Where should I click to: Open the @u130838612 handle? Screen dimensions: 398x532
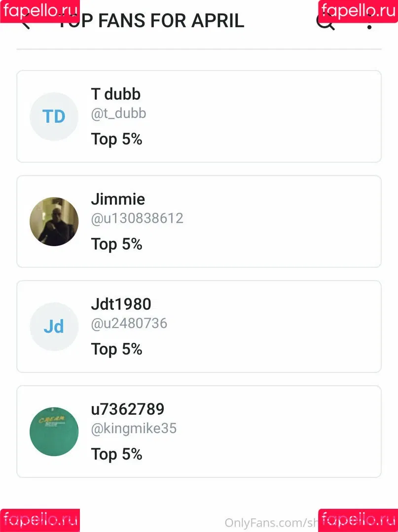click(x=137, y=218)
